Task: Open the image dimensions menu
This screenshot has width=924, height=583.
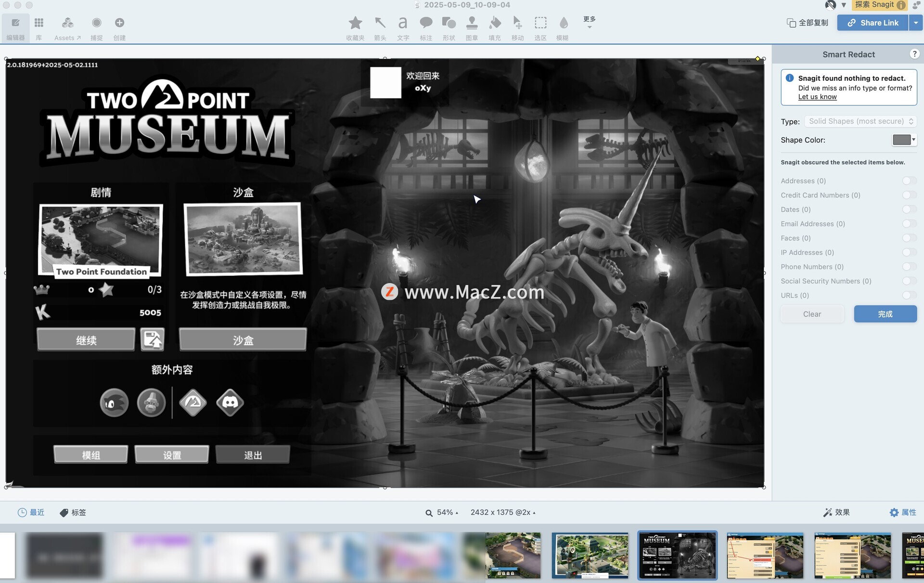Action: click(503, 512)
